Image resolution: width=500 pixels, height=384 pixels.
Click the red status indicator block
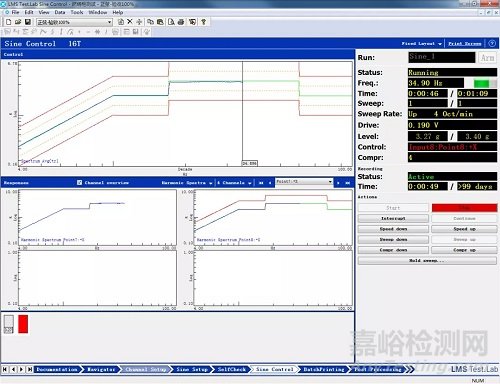(x=23, y=324)
